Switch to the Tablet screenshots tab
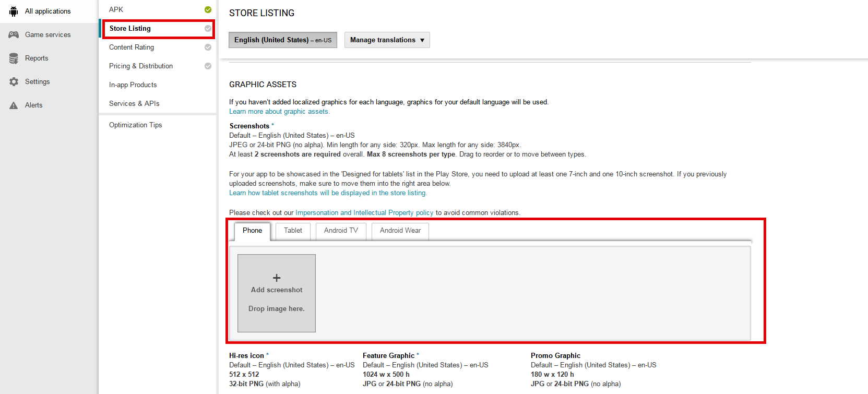Screen dimensions: 868x394 click(293, 231)
